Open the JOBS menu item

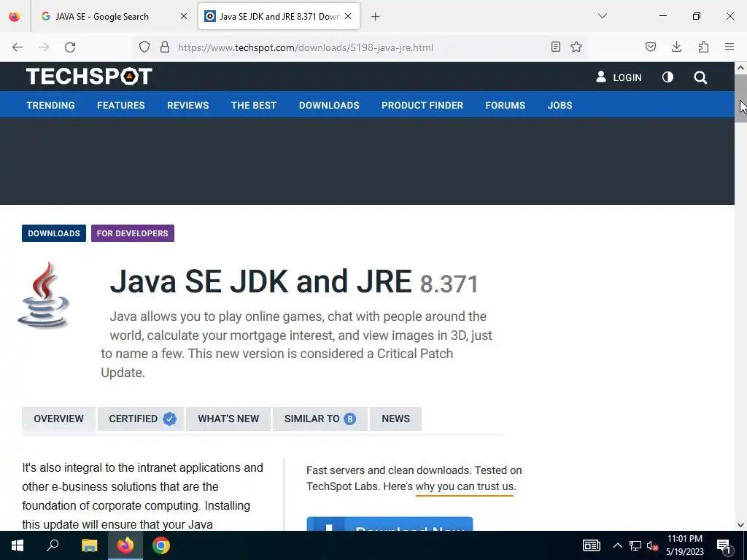tap(560, 105)
